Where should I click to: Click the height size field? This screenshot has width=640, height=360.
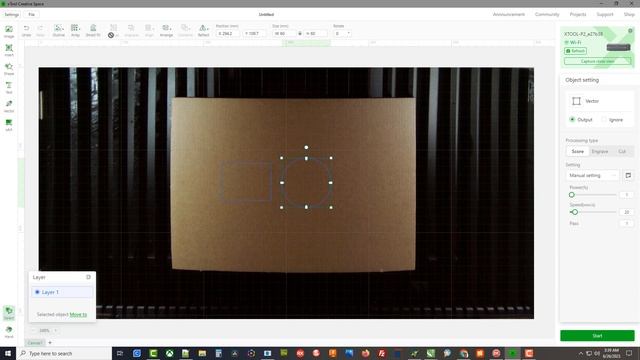point(316,33)
